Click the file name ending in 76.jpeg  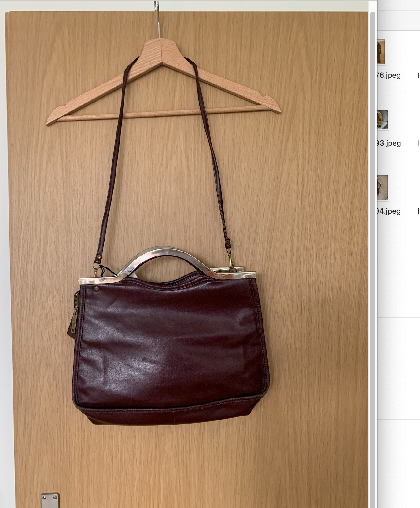(388, 75)
